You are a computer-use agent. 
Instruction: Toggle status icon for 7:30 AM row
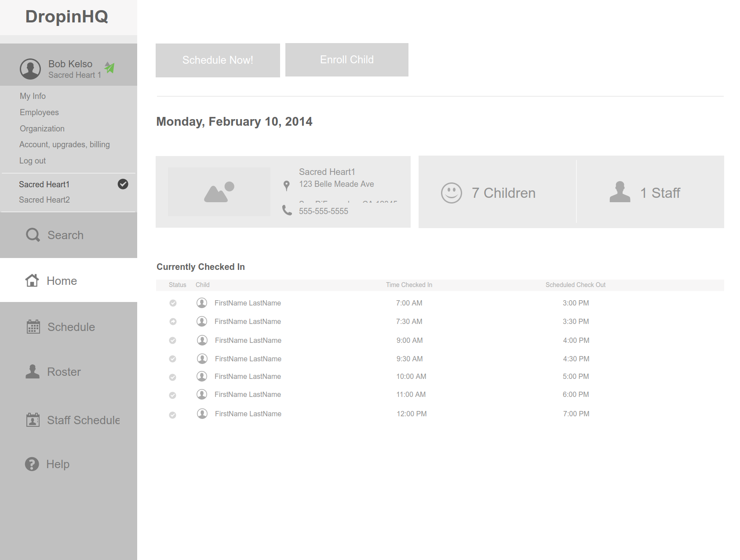pos(173,321)
